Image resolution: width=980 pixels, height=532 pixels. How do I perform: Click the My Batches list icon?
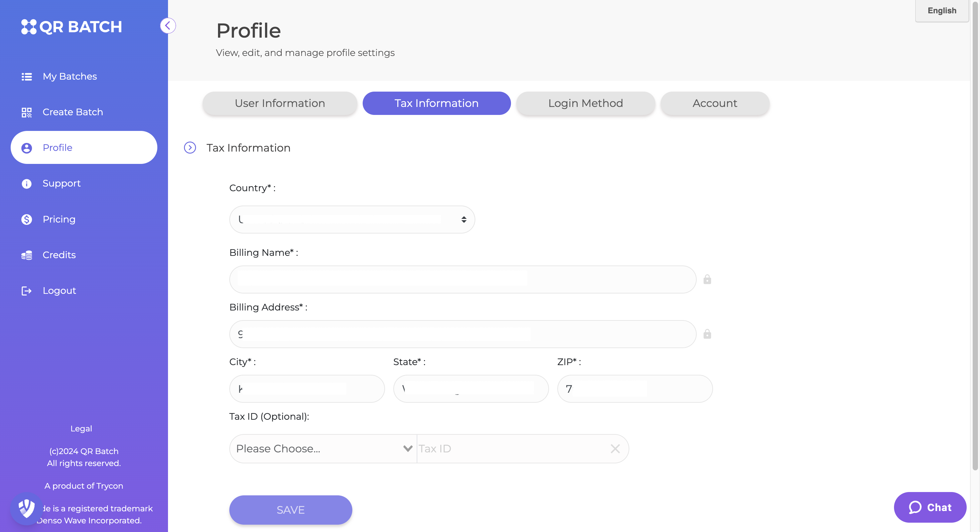[x=27, y=76]
